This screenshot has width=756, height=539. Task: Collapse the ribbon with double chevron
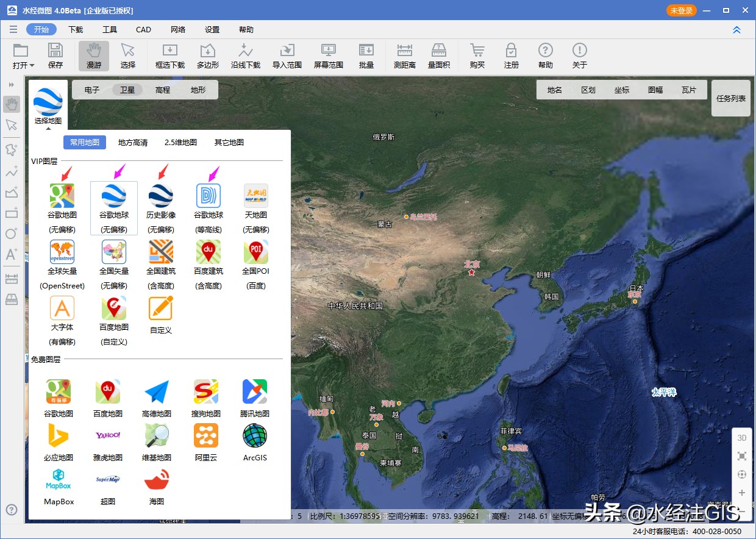[x=736, y=30]
